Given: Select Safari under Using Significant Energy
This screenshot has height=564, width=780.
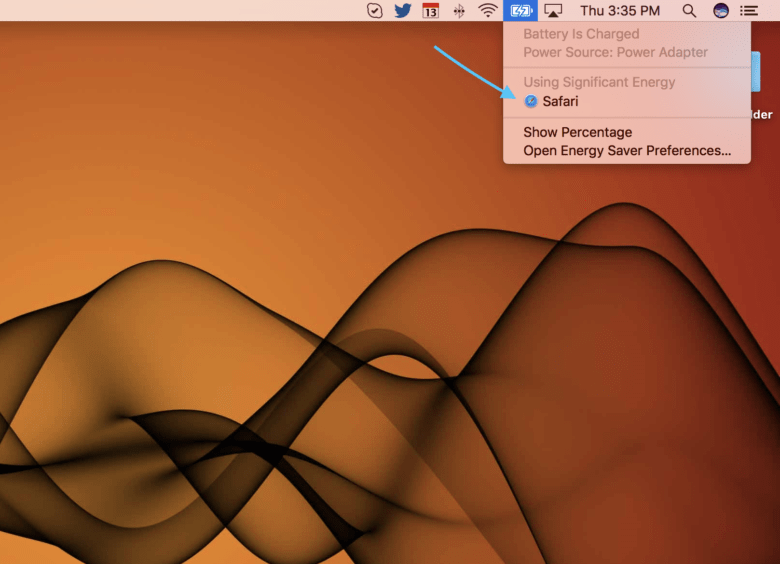Looking at the screenshot, I should [561, 101].
